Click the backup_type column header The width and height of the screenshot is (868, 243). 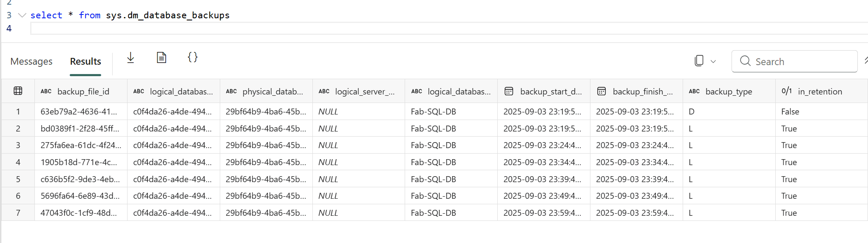[729, 91]
